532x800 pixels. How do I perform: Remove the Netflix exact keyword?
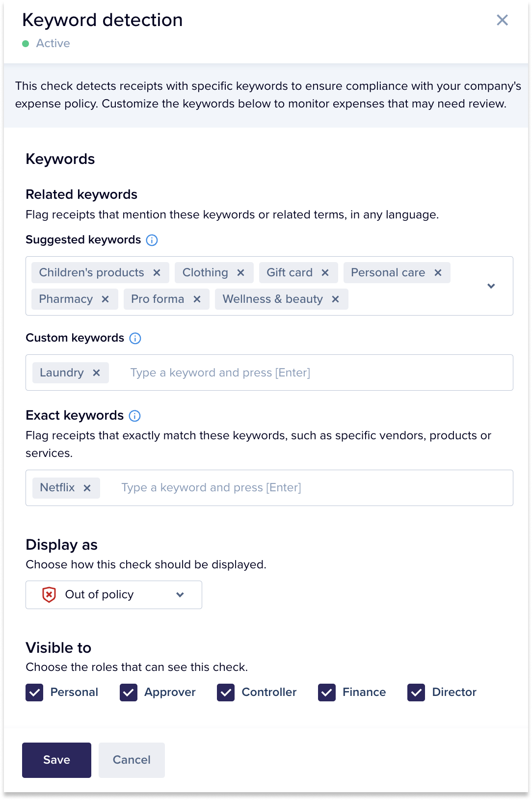[87, 488]
